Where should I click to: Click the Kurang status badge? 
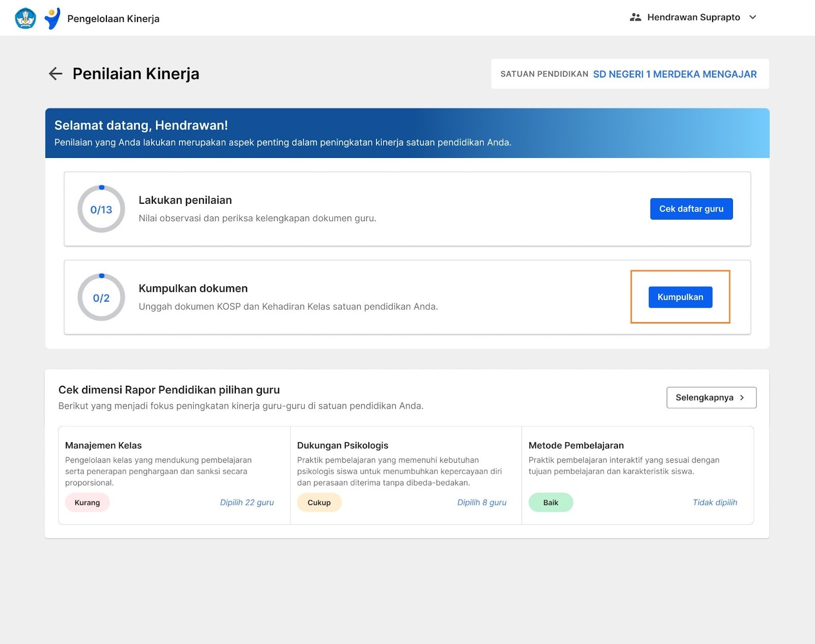pos(87,502)
